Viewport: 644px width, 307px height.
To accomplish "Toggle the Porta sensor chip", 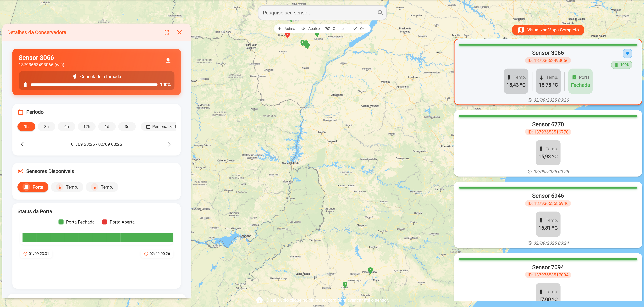I will tap(33, 187).
